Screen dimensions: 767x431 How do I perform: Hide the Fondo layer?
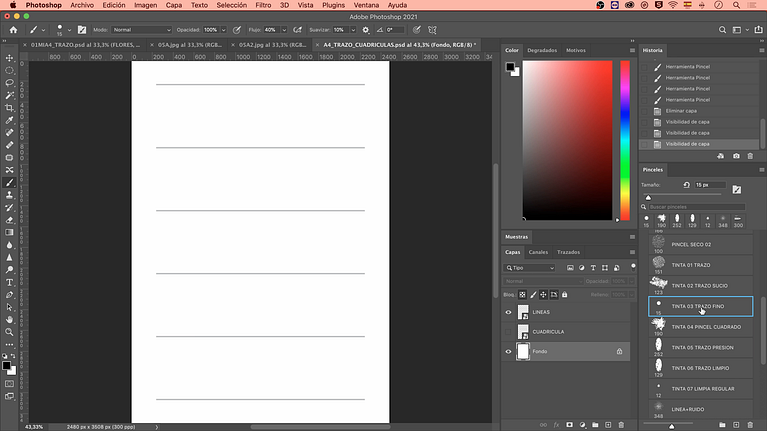pyautogui.click(x=508, y=351)
